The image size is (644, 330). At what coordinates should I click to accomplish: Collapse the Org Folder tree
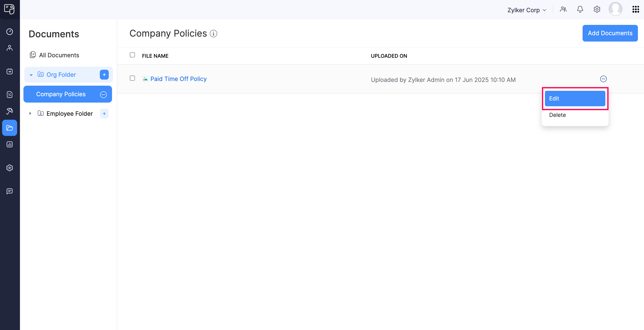point(31,75)
